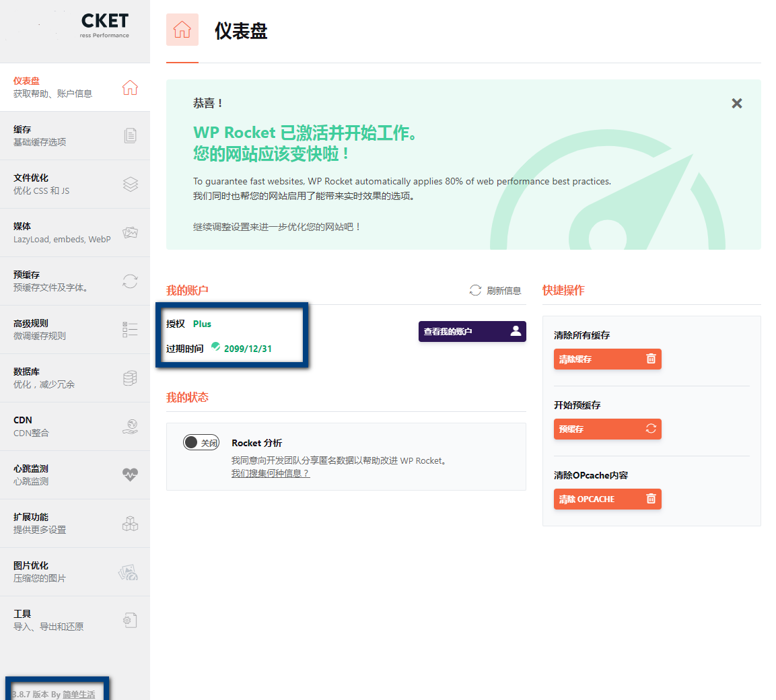Select the 文件优化 layers icon

(x=130, y=184)
